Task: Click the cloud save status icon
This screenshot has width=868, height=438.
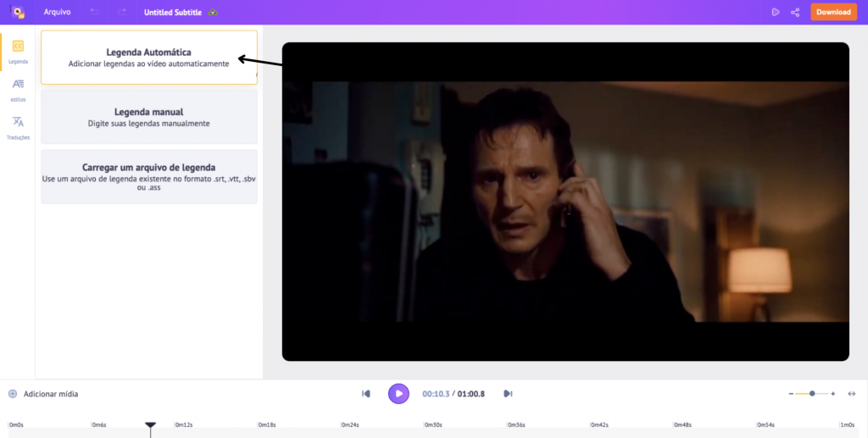Action: pyautogui.click(x=214, y=12)
